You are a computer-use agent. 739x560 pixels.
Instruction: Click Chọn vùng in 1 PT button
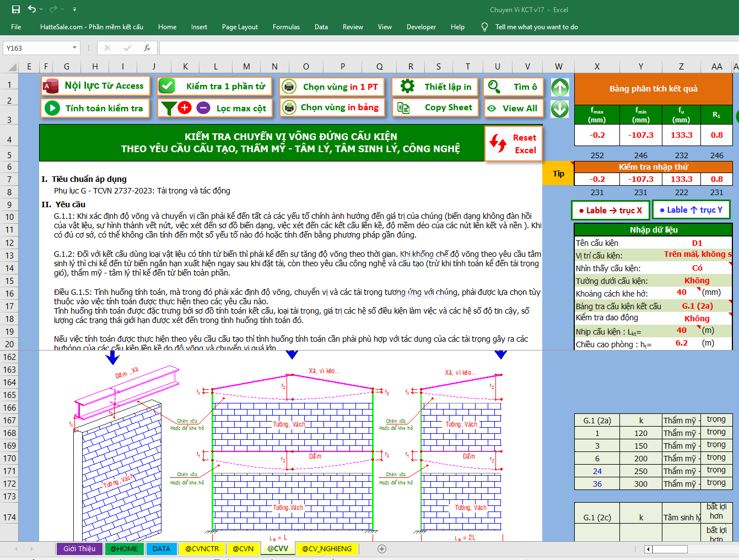[x=332, y=87]
